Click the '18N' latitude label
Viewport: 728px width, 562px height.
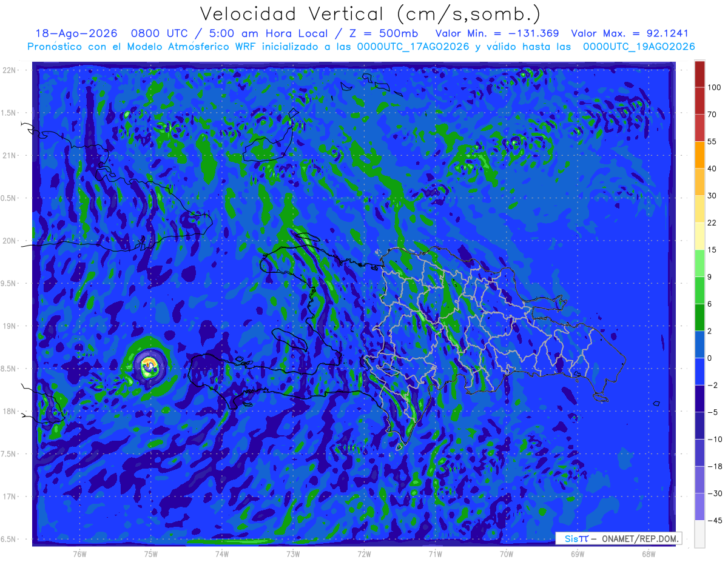pos(10,411)
